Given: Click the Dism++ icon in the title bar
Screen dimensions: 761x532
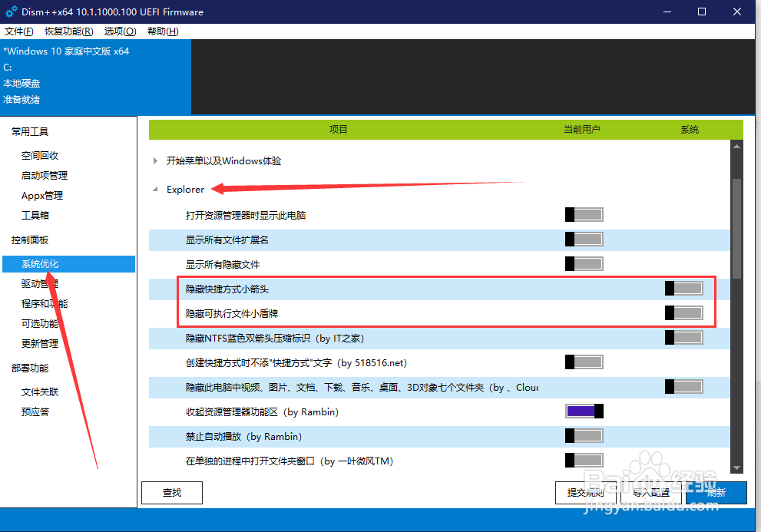Looking at the screenshot, I should coord(11,12).
